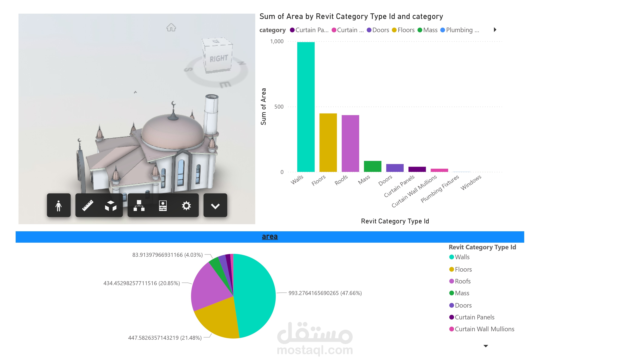Open the section analysis box tool
The image size is (630, 364).
tap(111, 206)
